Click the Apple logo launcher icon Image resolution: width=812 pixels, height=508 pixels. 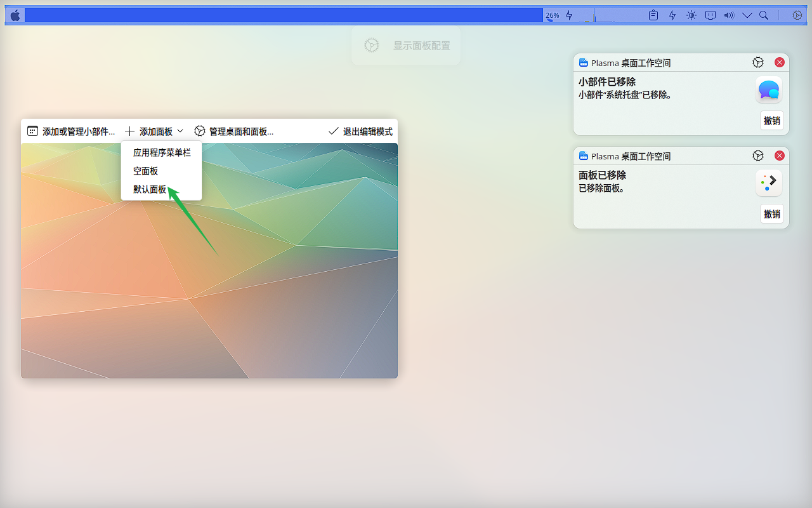point(15,15)
